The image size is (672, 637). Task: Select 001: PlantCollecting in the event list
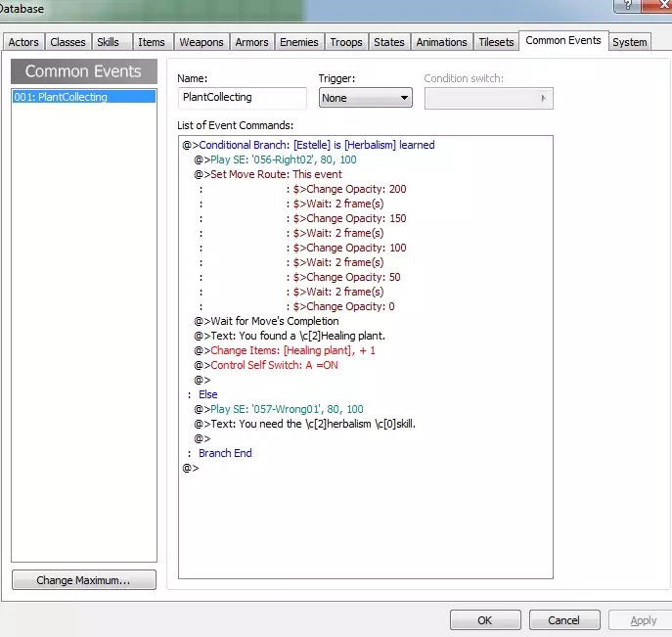[84, 97]
